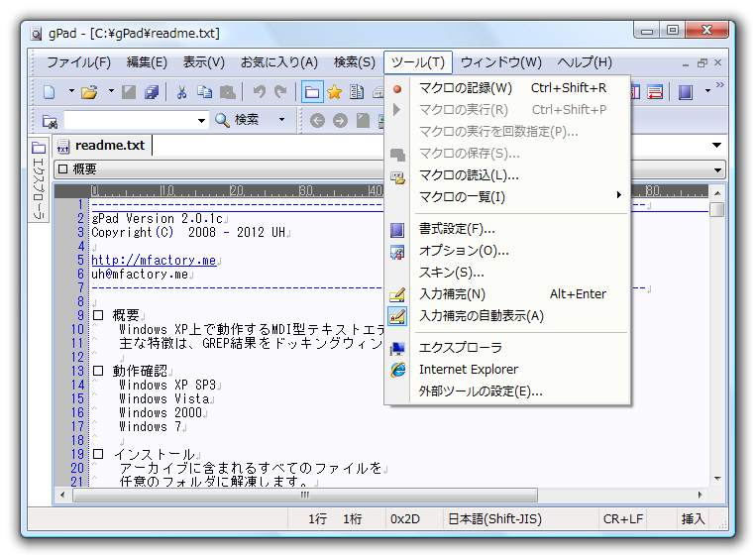The width and height of the screenshot is (756, 558).
Task: Open the 検索(S) menu
Action: 354,62
